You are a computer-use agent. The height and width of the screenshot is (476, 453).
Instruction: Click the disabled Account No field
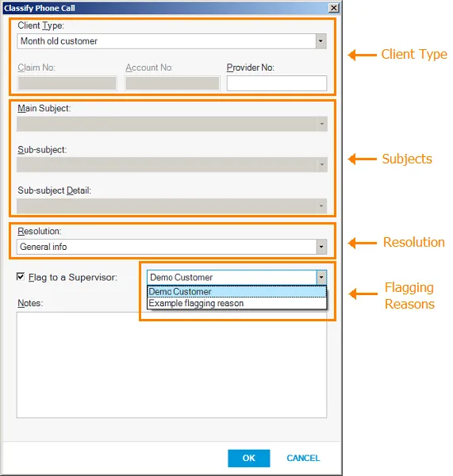[x=172, y=83]
